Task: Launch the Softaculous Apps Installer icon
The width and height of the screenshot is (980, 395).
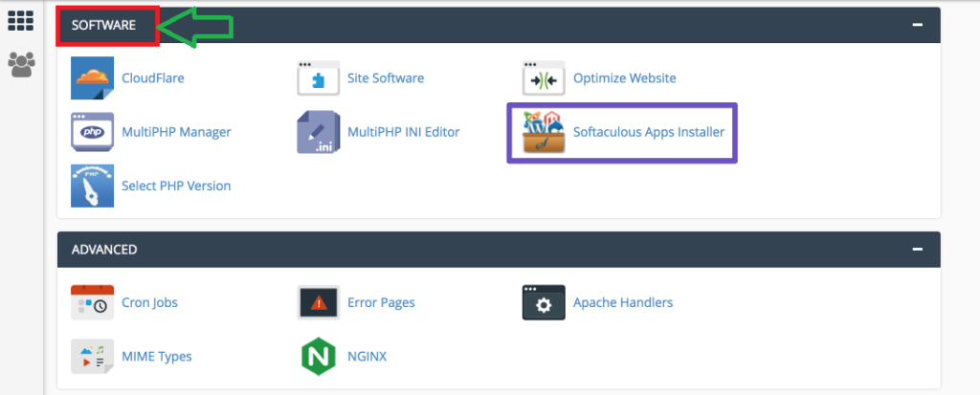Action: [544, 132]
